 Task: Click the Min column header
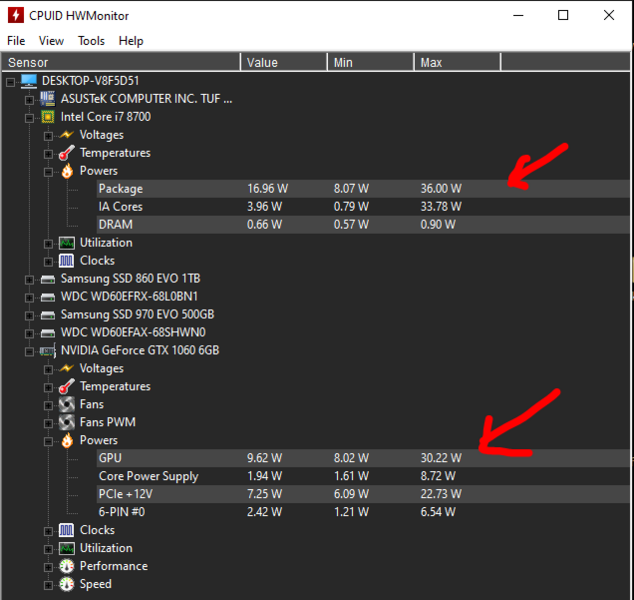pos(371,63)
